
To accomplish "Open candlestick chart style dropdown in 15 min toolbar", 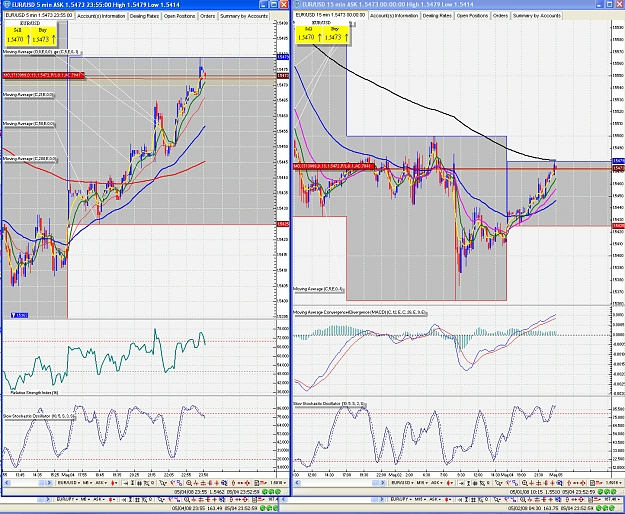I will [x=450, y=483].
